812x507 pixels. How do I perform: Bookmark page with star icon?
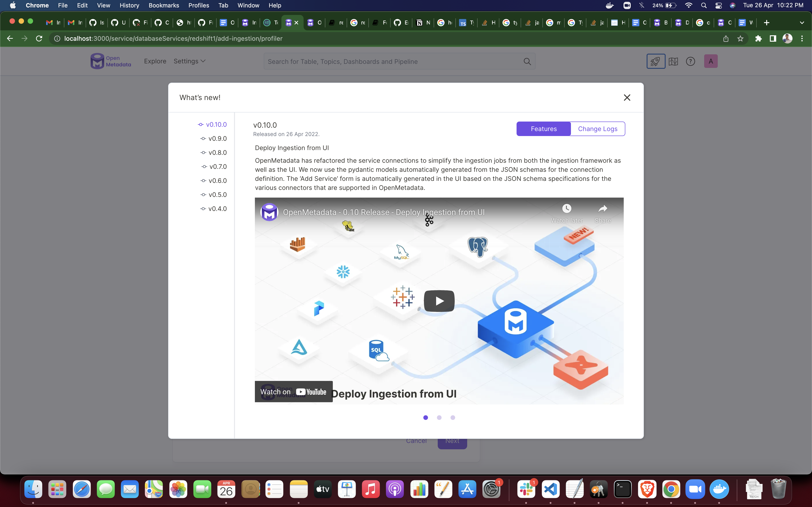[740, 38]
